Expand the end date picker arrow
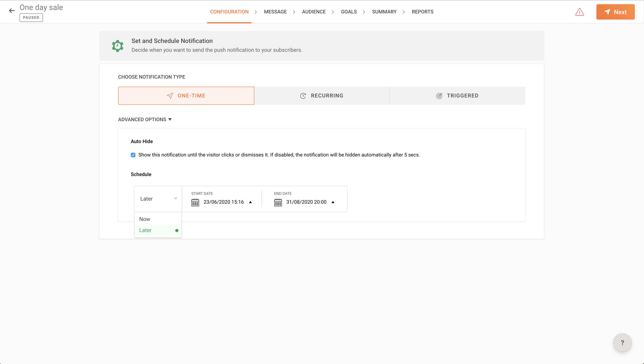This screenshot has height=364, width=644. 333,202
